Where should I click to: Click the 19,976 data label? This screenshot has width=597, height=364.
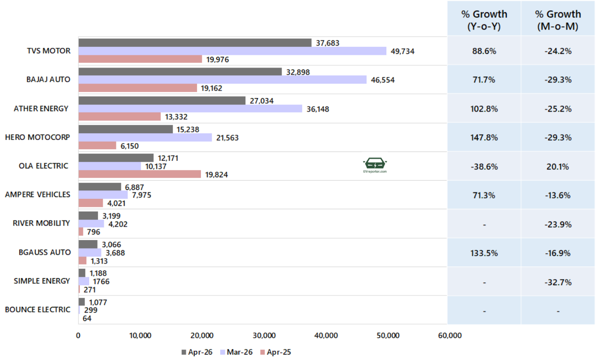(218, 60)
